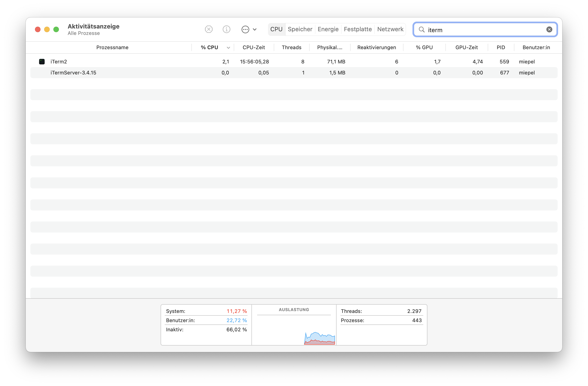Image resolution: width=588 pixels, height=386 pixels.
Task: Select the CPU tab
Action: pos(276,29)
